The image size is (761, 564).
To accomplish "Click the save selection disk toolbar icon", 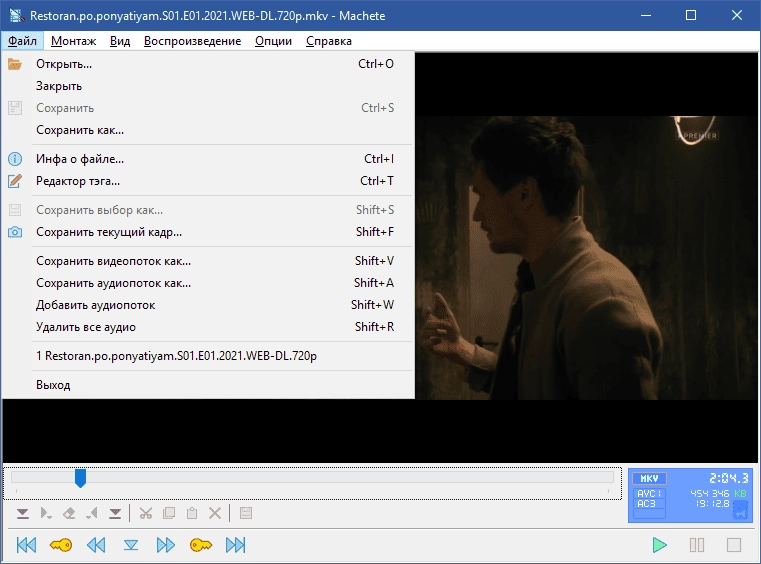I will (246, 513).
